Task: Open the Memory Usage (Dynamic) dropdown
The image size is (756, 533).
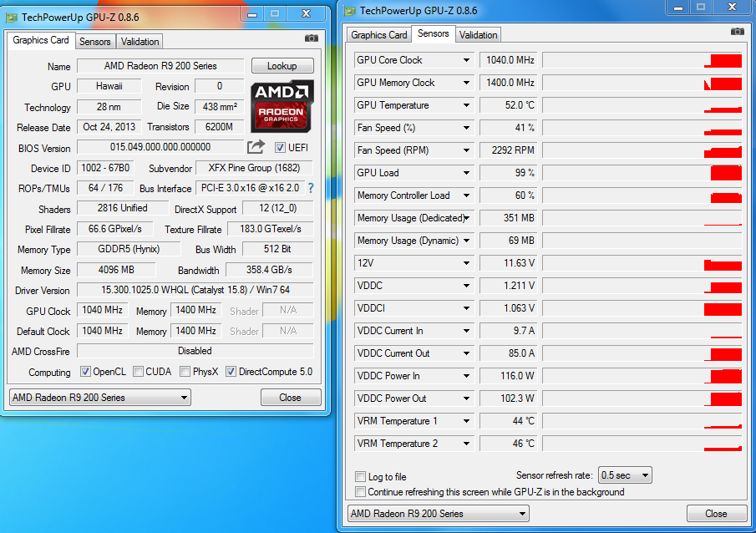Action: pos(466,241)
